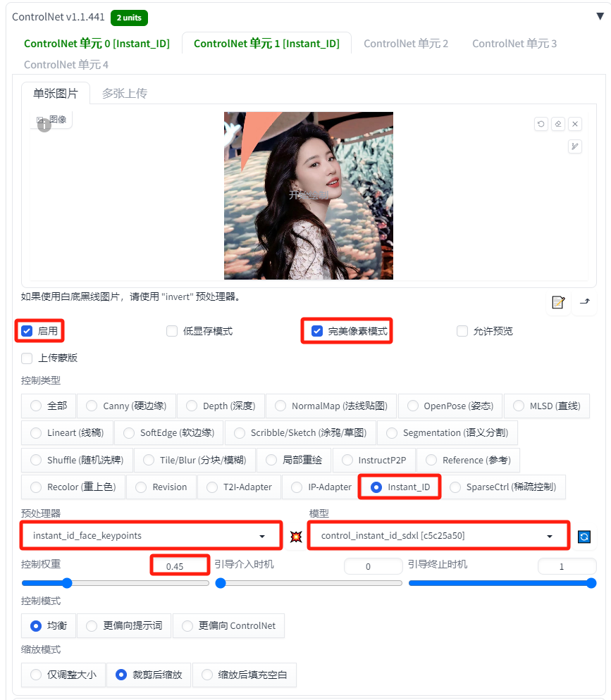Viewport: 611px width, 700px height.
Task: Switch to the ControlNet 单元 0 tab
Action: (x=97, y=43)
